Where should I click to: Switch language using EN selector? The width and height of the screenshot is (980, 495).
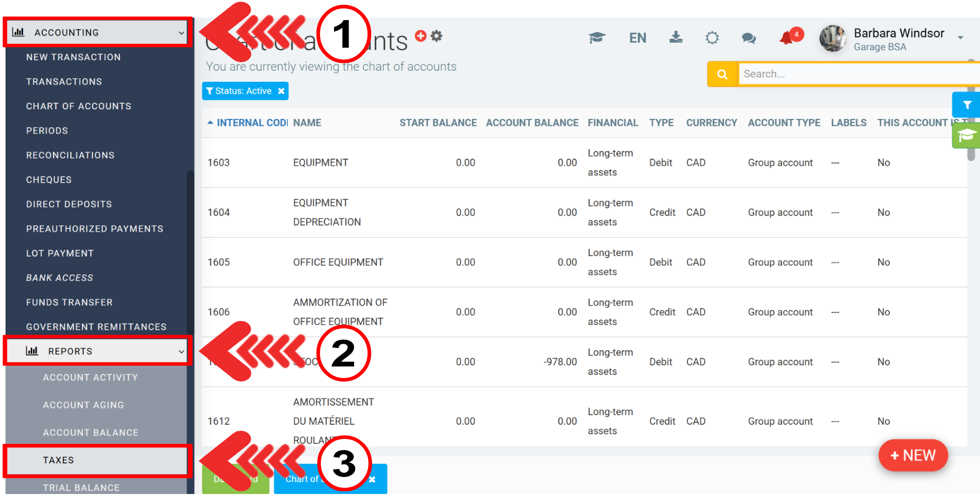coord(637,38)
